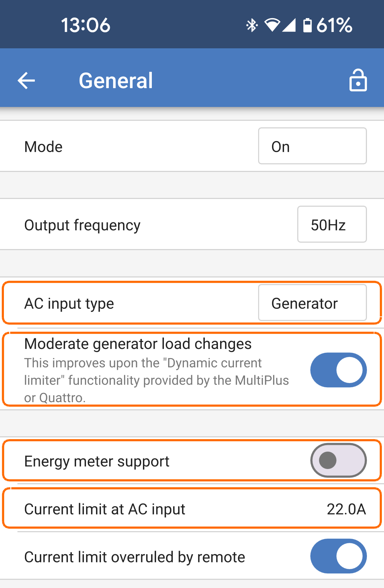Edit the Current limit at AC input value
The width and height of the screenshot is (384, 588).
coord(347,508)
